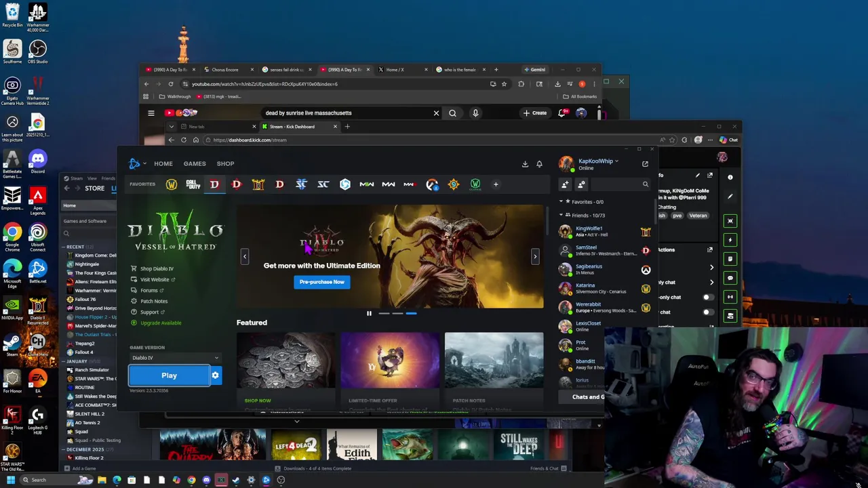The height and width of the screenshot is (488, 868).
Task: Open Discord desktop shortcut
Action: point(37,163)
